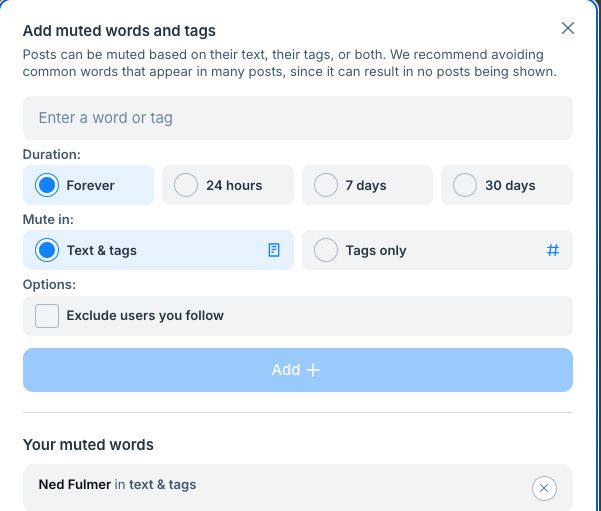This screenshot has width=601, height=511.
Task: Pick the 30 days duration option
Action: pos(465,185)
